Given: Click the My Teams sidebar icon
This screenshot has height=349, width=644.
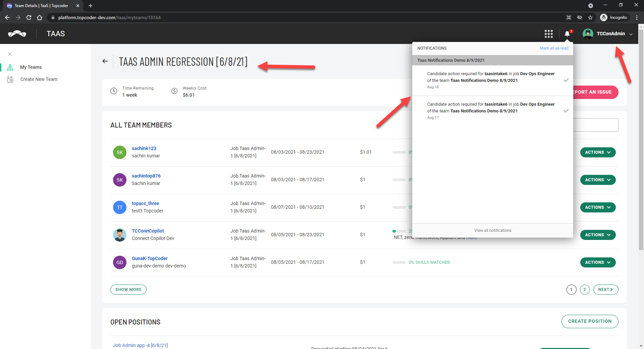Looking at the screenshot, I should (x=10, y=67).
